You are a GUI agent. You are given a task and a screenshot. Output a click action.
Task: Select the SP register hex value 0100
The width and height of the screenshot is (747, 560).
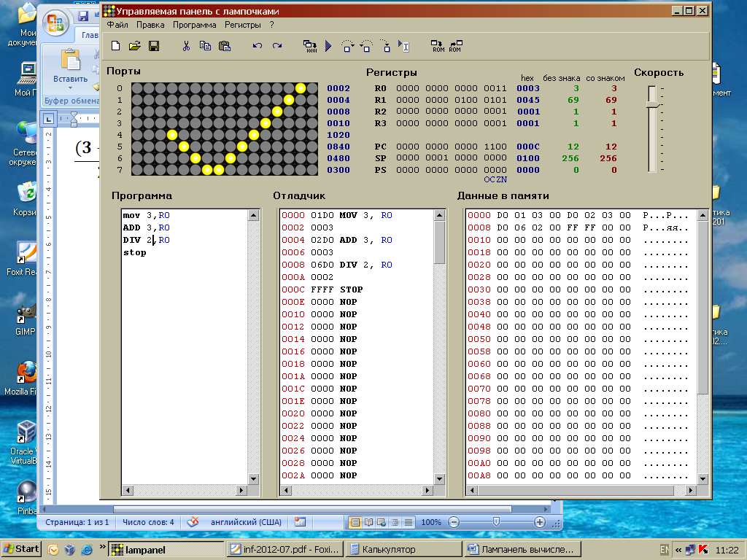tap(528, 158)
